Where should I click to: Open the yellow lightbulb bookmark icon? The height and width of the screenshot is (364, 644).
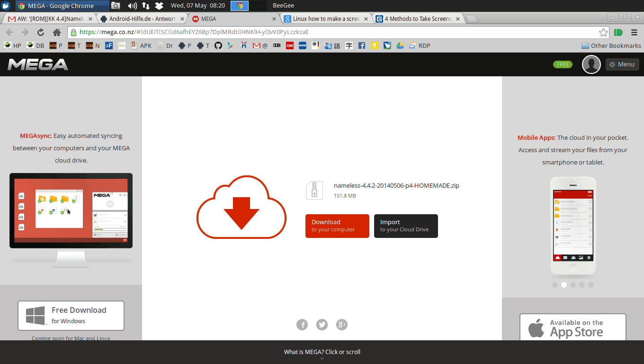375,45
